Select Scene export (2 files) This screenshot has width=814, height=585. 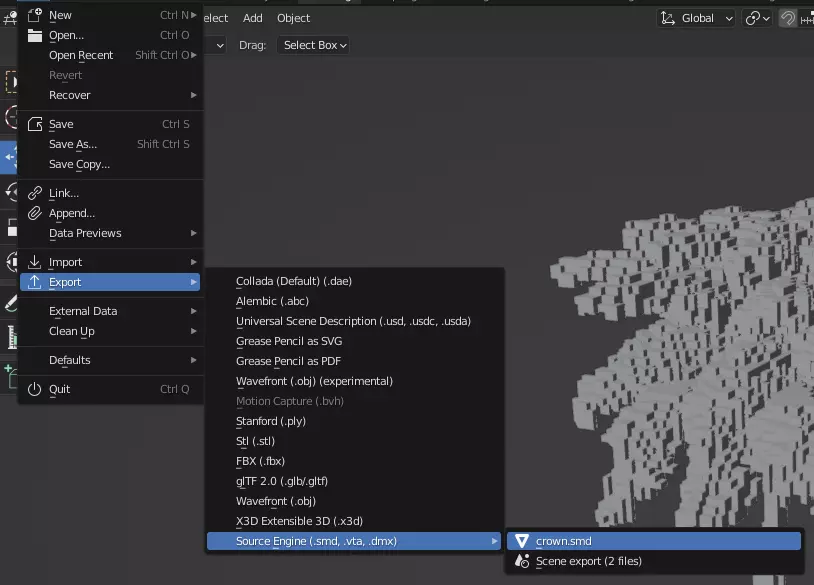tap(588, 561)
